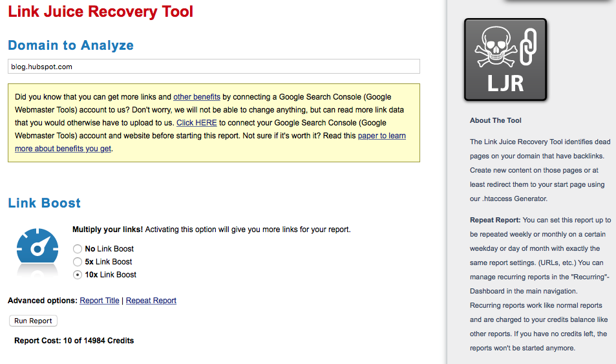Click the LJR skull and chain logo
Viewport: 616px width, 364px height.
coord(505,59)
